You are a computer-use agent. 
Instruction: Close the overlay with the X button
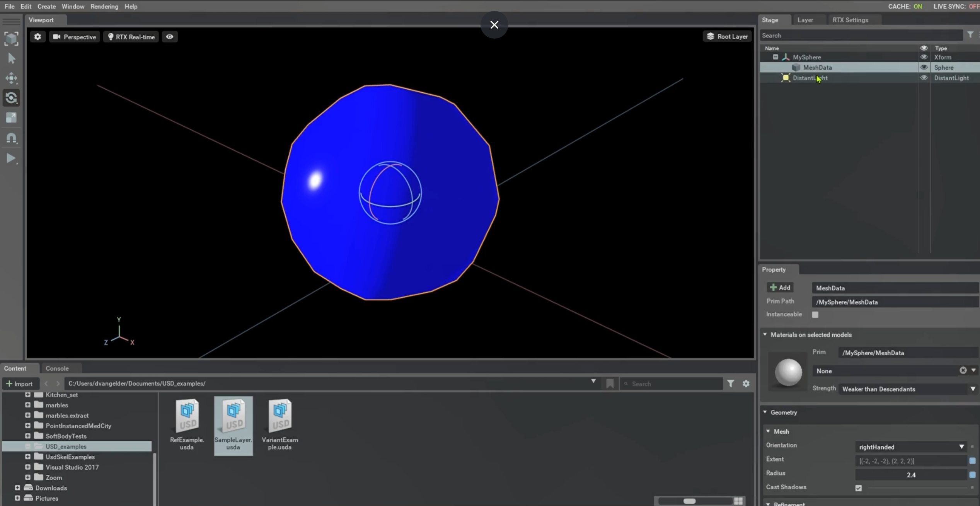[x=494, y=25]
